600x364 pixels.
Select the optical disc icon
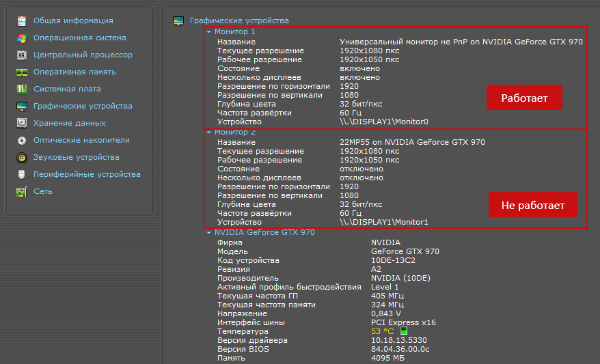tap(21, 140)
